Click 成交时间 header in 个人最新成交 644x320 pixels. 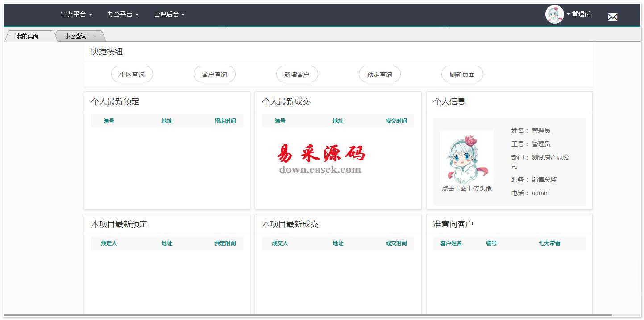(396, 121)
